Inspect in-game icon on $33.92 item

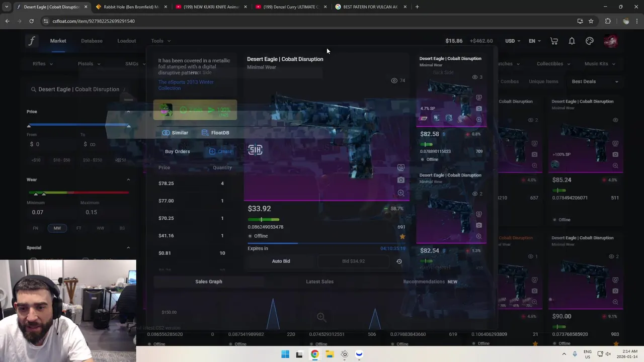click(x=400, y=167)
